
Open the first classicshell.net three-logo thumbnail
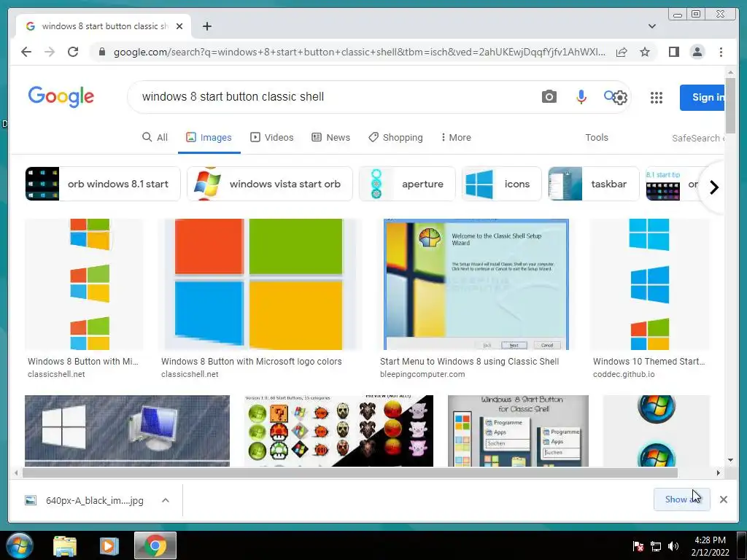click(x=84, y=284)
